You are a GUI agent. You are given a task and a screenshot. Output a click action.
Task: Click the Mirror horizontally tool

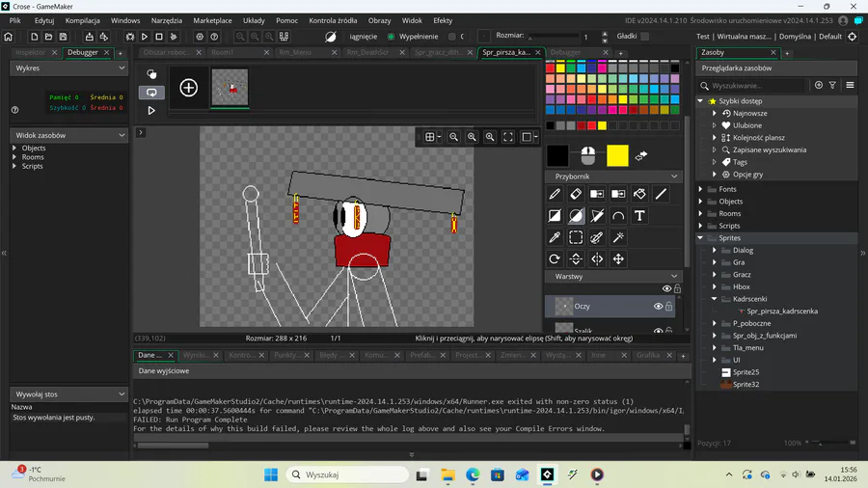pyautogui.click(x=597, y=258)
